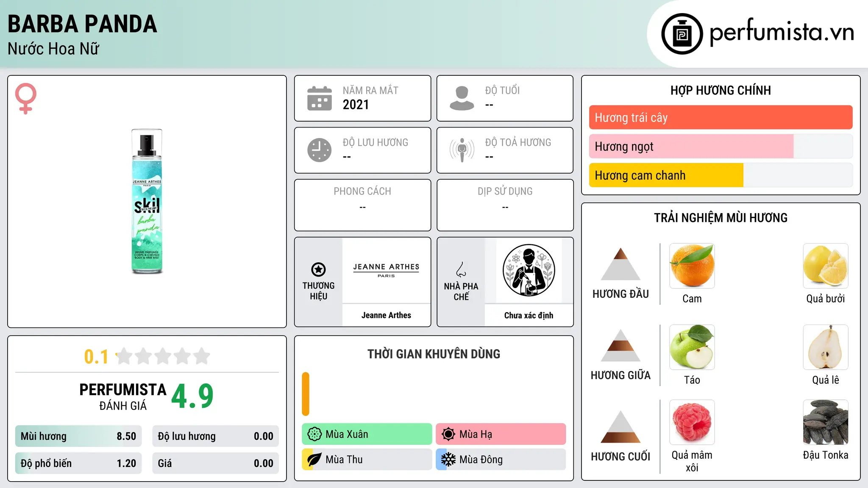Viewport: 868px width, 488px height.
Task: Click the Hương giữa pyramid icon
Action: (620, 345)
